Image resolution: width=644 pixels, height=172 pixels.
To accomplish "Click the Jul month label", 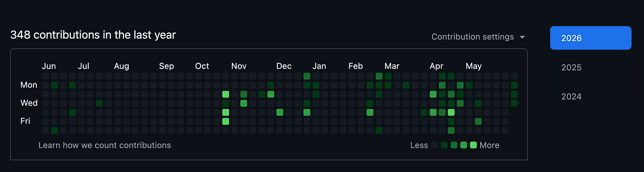I will pos(83,66).
